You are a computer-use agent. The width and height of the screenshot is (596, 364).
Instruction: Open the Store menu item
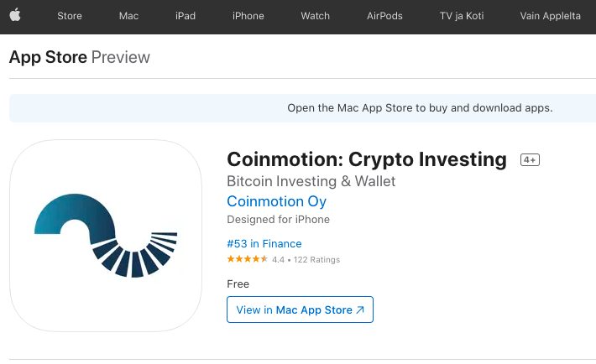(70, 16)
